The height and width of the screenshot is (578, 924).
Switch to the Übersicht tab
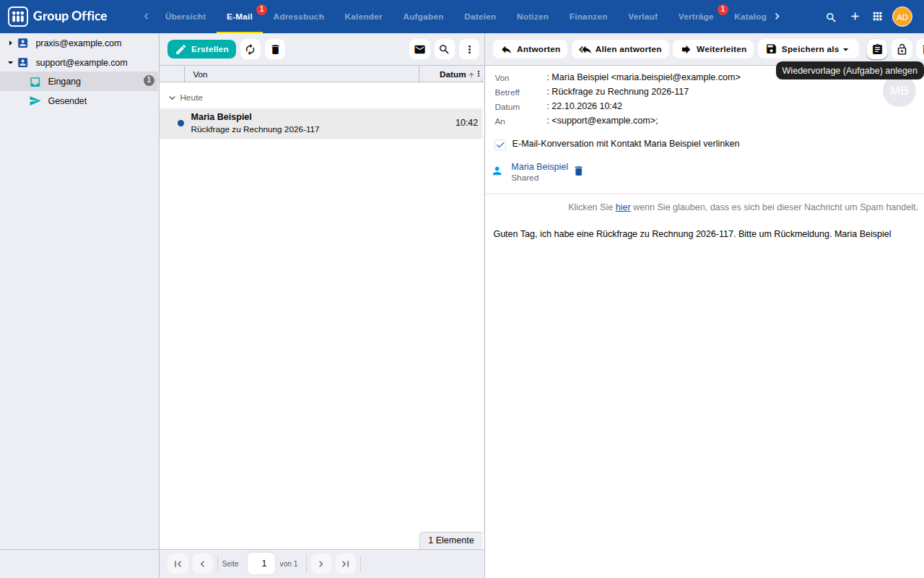pos(186,17)
